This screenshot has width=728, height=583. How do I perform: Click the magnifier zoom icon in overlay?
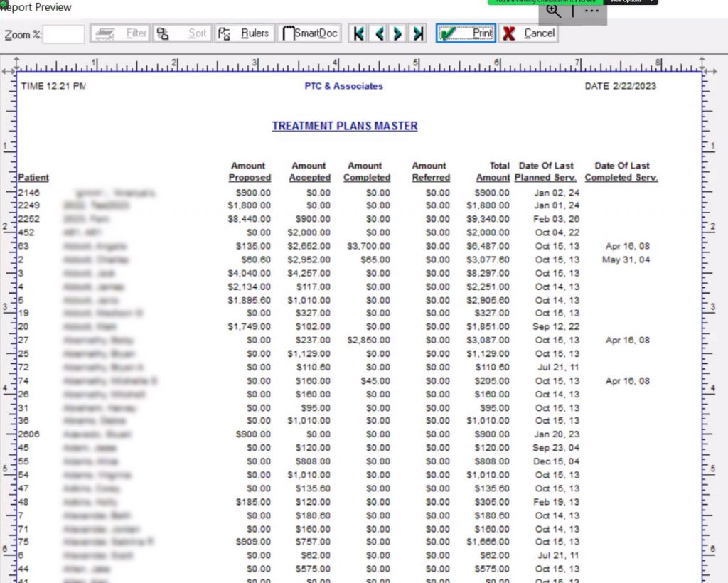553,11
